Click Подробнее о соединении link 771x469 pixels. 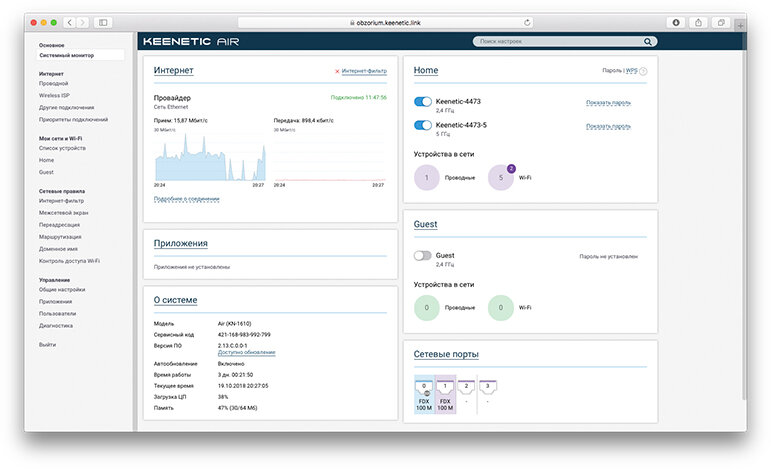(186, 199)
